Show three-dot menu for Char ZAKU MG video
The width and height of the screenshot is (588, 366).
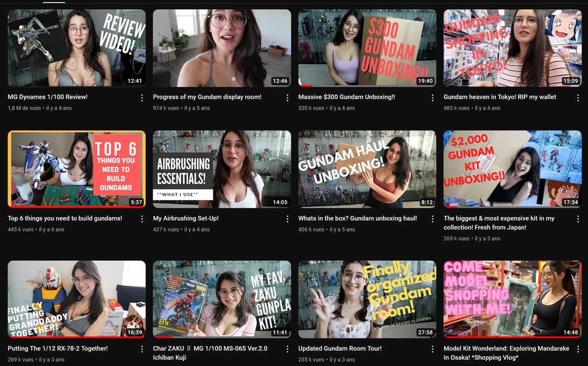click(287, 349)
